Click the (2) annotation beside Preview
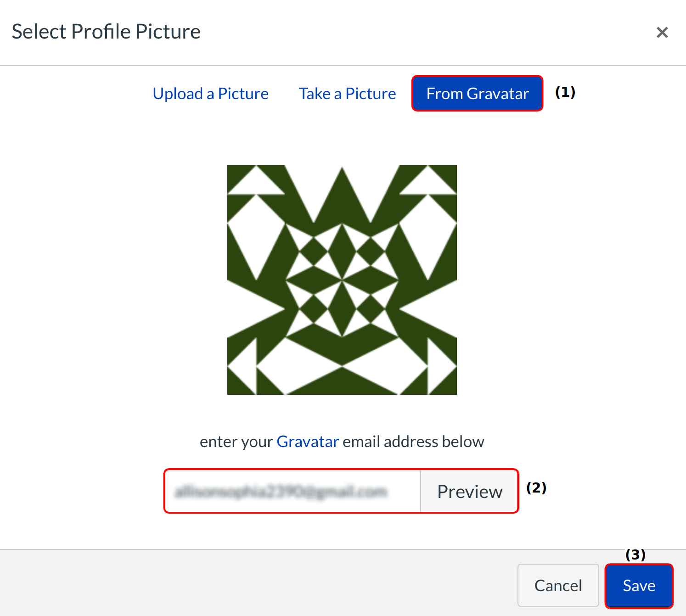686x616 pixels. (x=536, y=487)
